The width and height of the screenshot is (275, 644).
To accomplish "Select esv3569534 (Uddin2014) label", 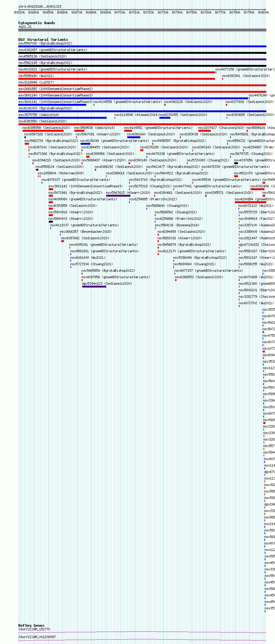I will pos(95,128).
